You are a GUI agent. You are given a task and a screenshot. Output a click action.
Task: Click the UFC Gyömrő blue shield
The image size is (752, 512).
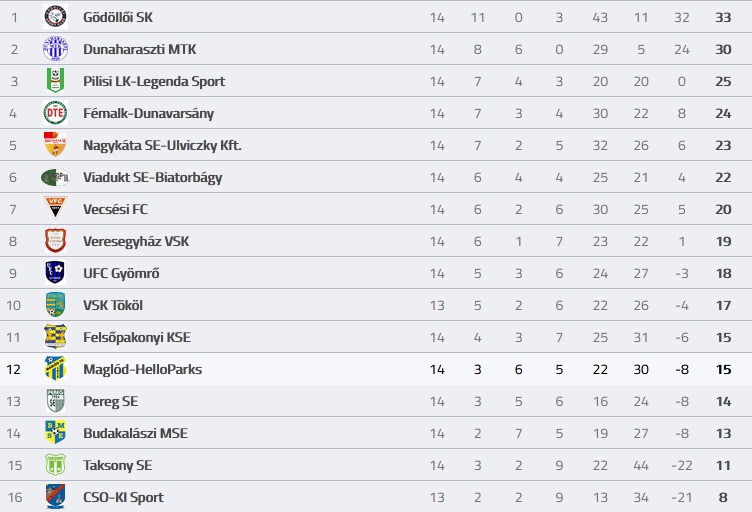(55, 273)
